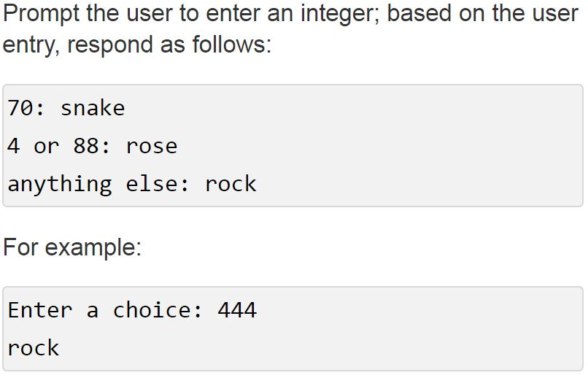588x378 pixels.
Task: Click the word "or" between 4 and 88
Action: point(47,146)
